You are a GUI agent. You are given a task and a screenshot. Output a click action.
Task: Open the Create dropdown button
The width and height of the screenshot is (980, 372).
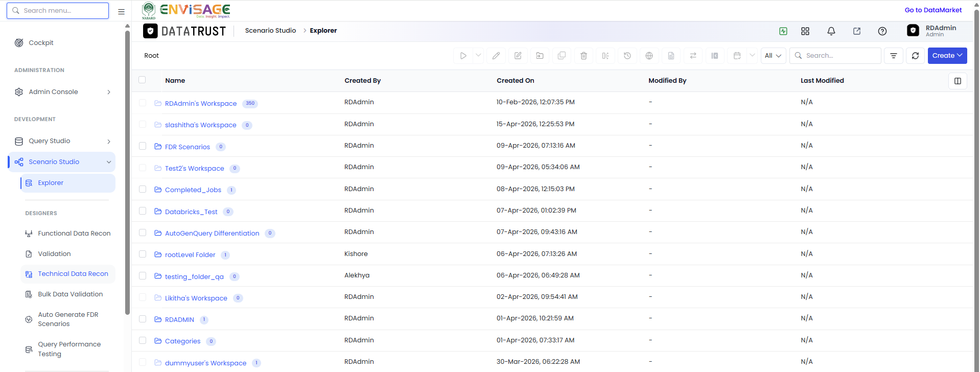coord(947,56)
